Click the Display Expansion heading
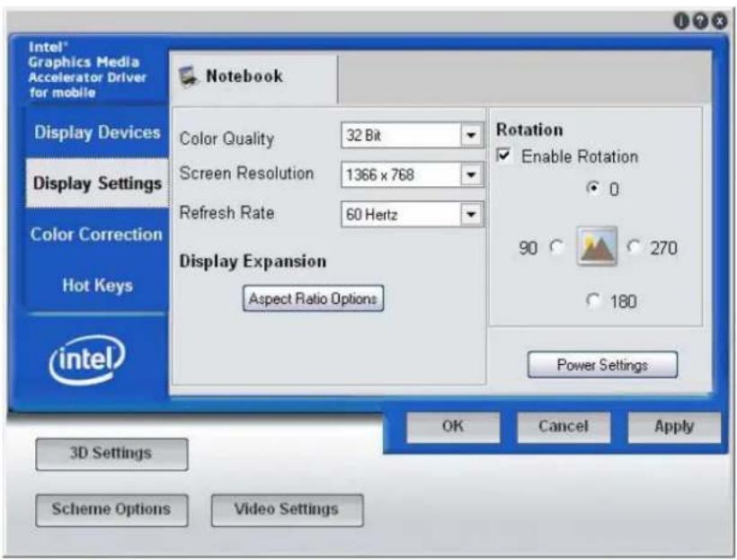737x560 pixels. pos(253,262)
